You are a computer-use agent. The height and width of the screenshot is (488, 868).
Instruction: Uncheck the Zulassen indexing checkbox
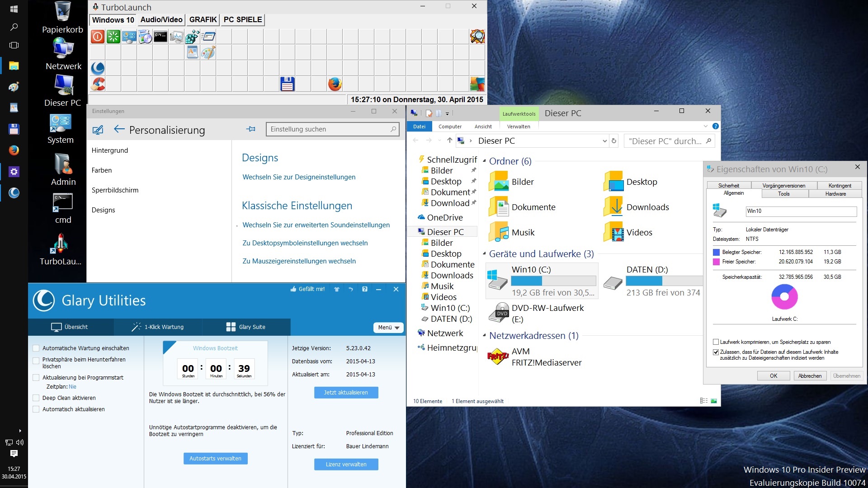pos(716,352)
